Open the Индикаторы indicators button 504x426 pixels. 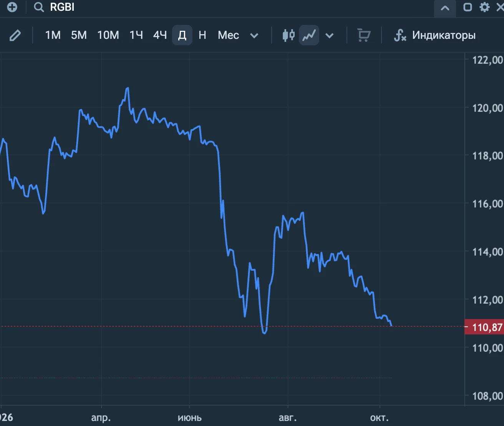pos(444,35)
